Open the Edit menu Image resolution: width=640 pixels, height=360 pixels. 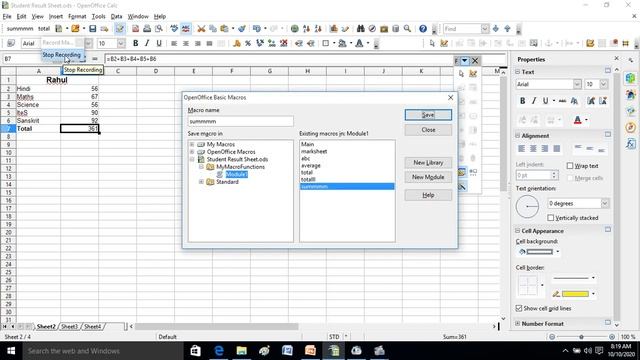21,16
